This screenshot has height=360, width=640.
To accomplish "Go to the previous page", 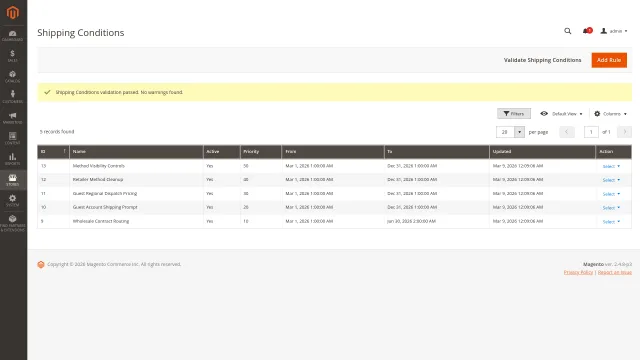I will [567, 132].
